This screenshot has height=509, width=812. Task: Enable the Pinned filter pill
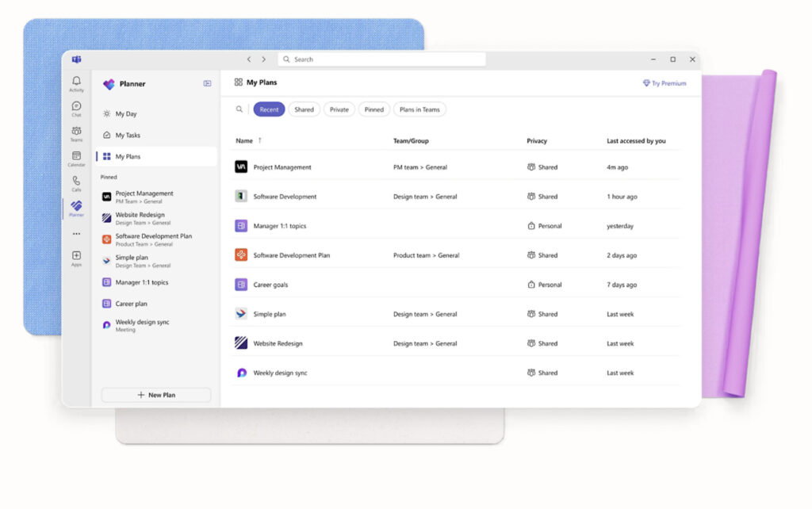(373, 109)
